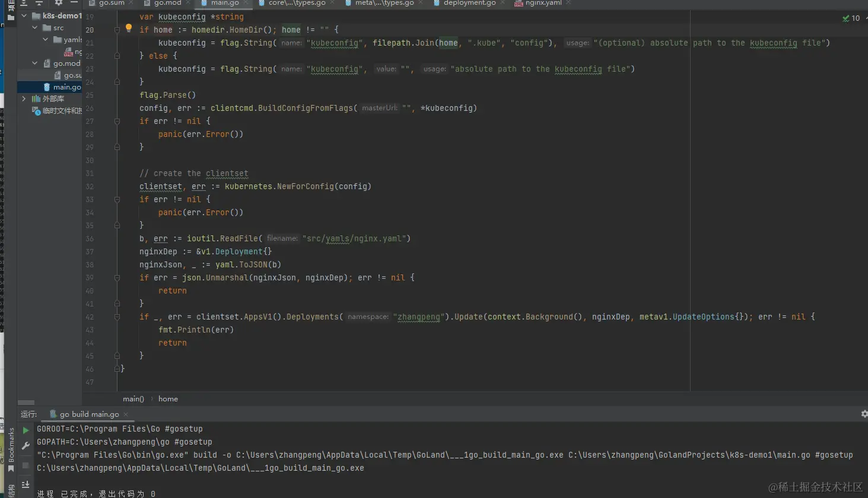Click the GOROOT output line in console
The width and height of the screenshot is (868, 498).
[x=120, y=429]
